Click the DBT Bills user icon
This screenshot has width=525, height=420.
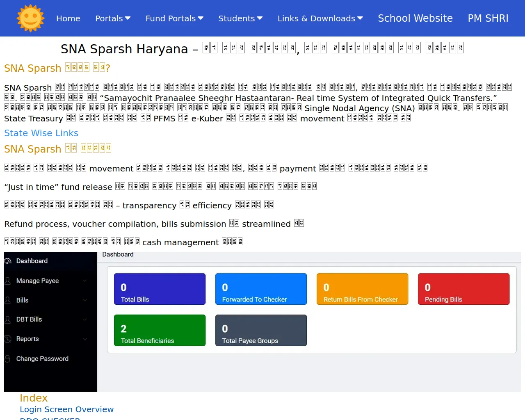click(x=8, y=320)
